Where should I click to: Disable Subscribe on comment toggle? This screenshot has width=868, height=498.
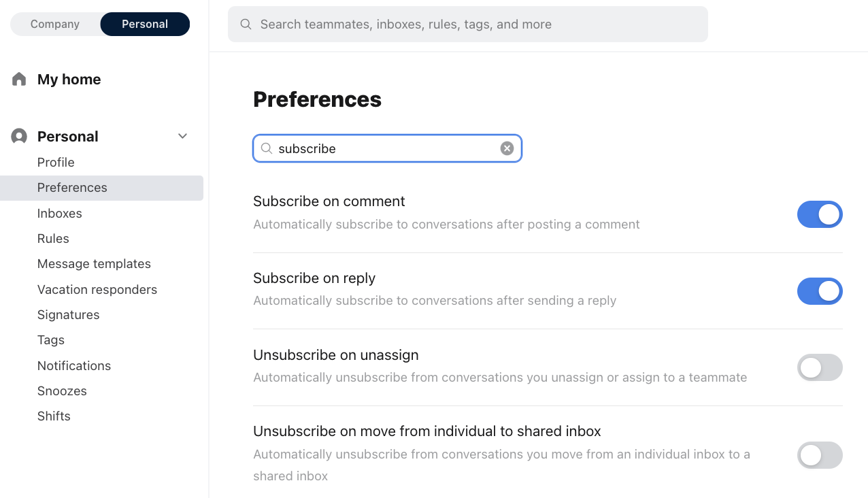[820, 214]
